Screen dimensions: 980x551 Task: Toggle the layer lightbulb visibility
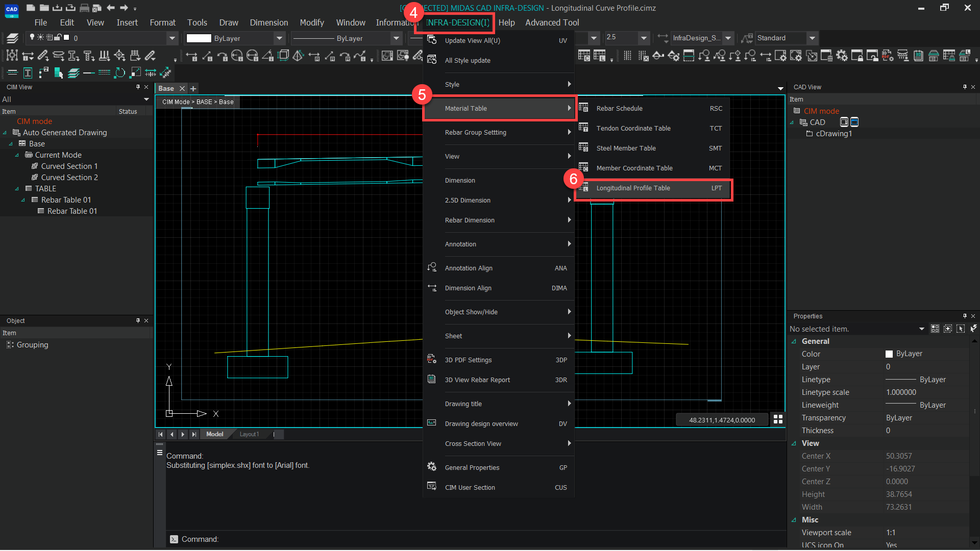tap(32, 38)
